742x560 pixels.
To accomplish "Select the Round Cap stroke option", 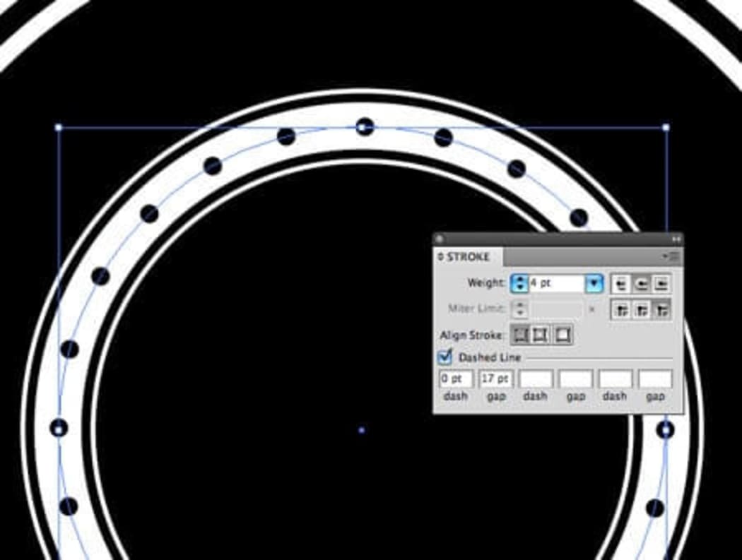I will [641, 284].
